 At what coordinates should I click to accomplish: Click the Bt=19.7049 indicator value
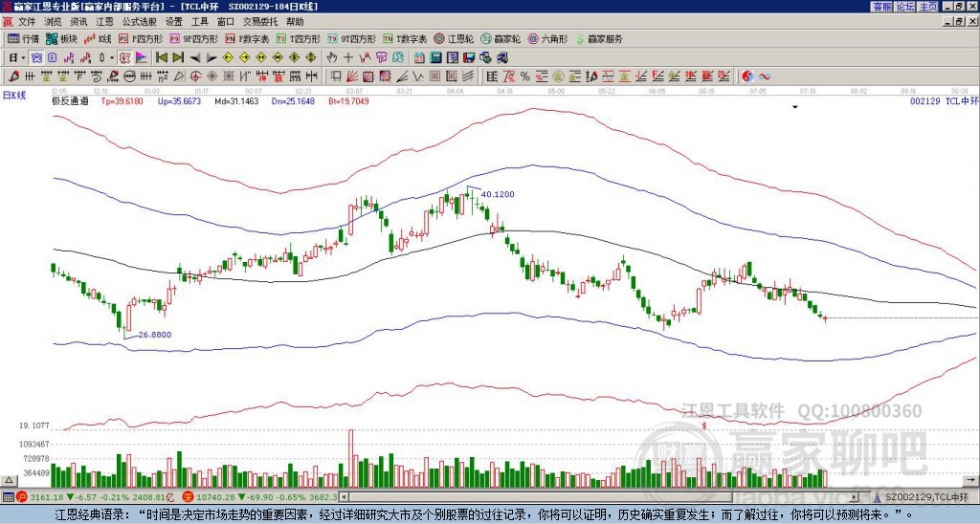(x=348, y=100)
